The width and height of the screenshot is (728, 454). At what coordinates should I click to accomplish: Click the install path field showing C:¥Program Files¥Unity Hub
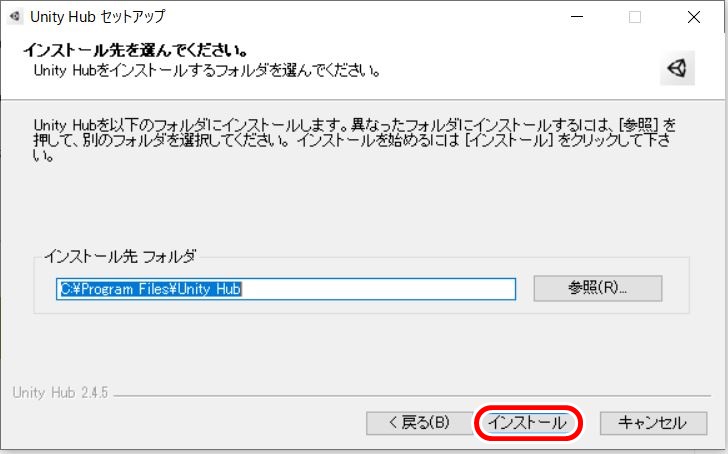(286, 289)
